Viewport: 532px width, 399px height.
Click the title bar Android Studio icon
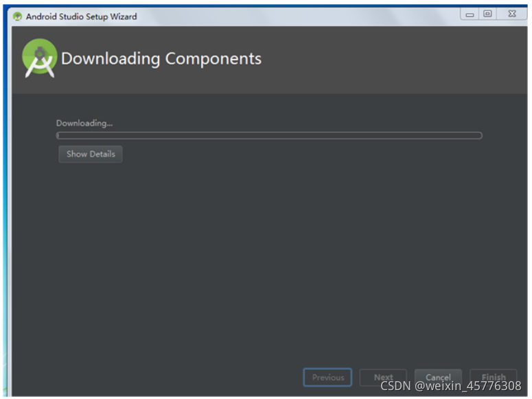[17, 16]
